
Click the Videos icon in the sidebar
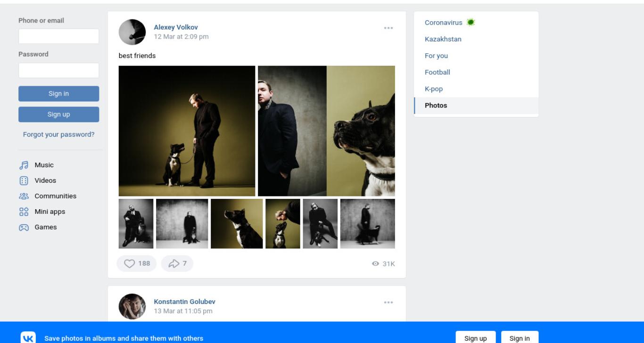tap(24, 181)
